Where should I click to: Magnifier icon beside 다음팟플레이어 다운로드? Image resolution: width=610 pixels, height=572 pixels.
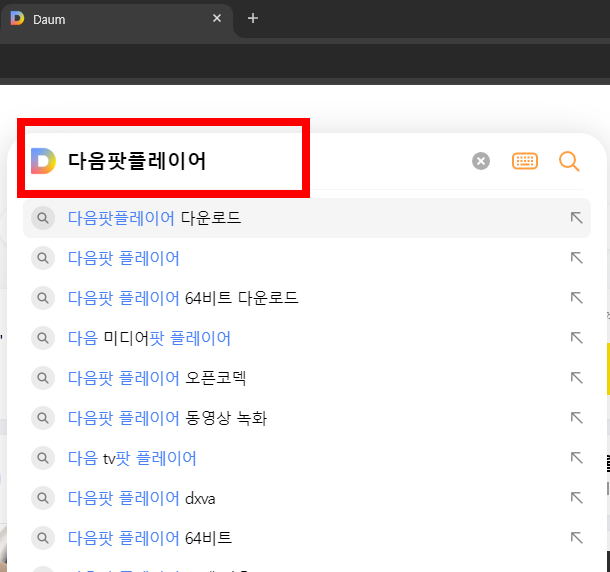[43, 218]
